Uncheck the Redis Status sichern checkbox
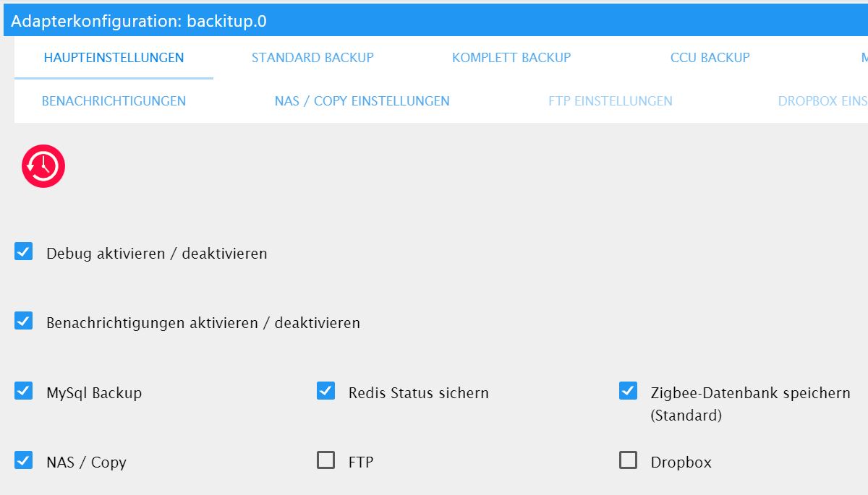Image resolution: width=868 pixels, height=495 pixels. coord(326,391)
